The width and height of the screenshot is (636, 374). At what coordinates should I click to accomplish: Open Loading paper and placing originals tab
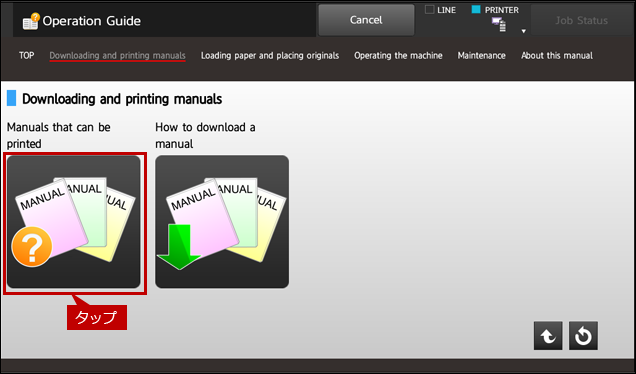click(x=270, y=56)
